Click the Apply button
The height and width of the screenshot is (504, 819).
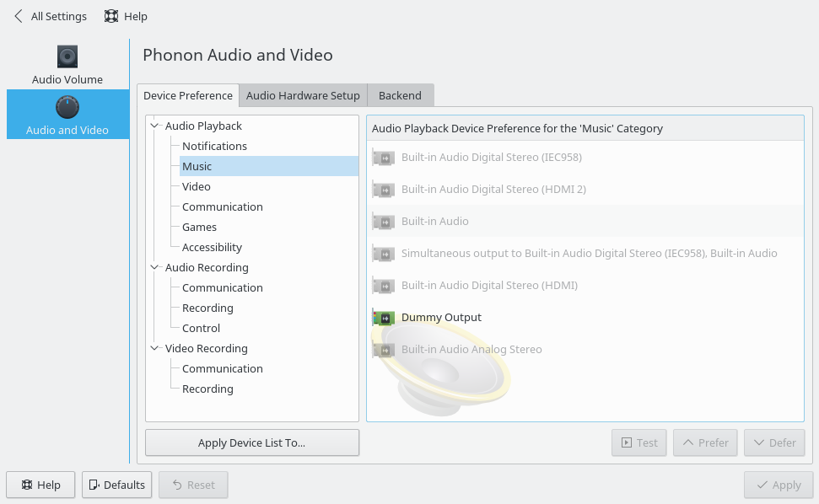tap(779, 485)
